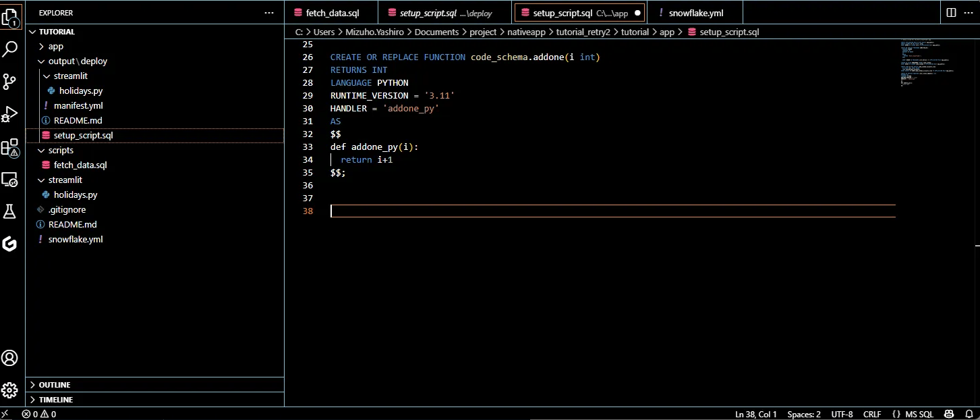Click the Split Editor icon

(x=951, y=13)
